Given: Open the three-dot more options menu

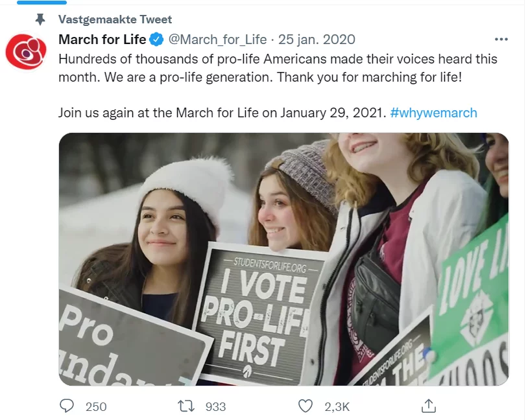Looking at the screenshot, I should tap(501, 40).
